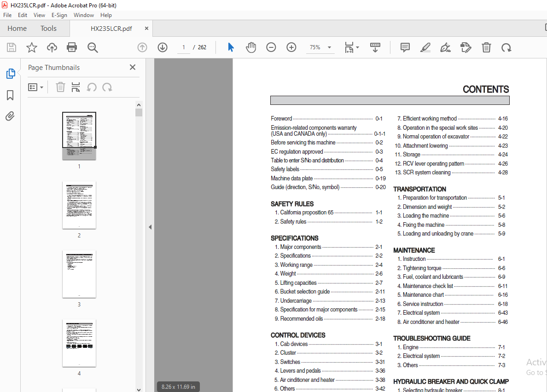Activate the Hand pan tool
The height and width of the screenshot is (392, 547).
[x=251, y=47]
